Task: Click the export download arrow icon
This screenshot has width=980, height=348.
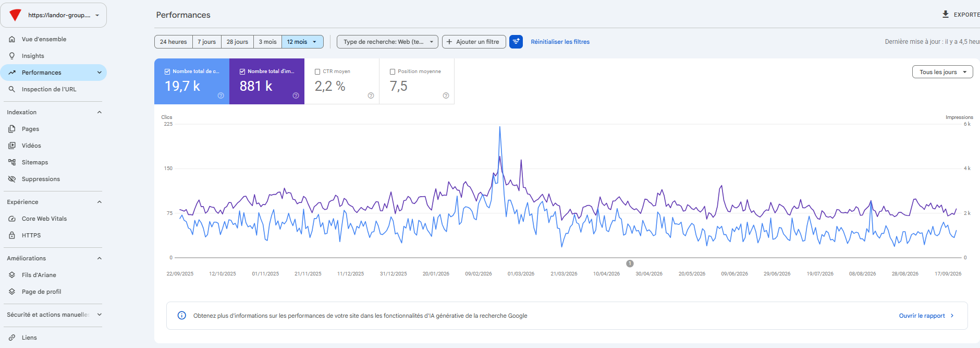Action: (x=946, y=15)
